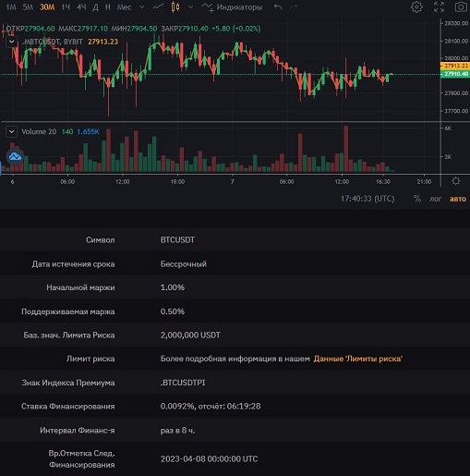
Task: Click the Ставка Финансирования label
Action: [68, 407]
